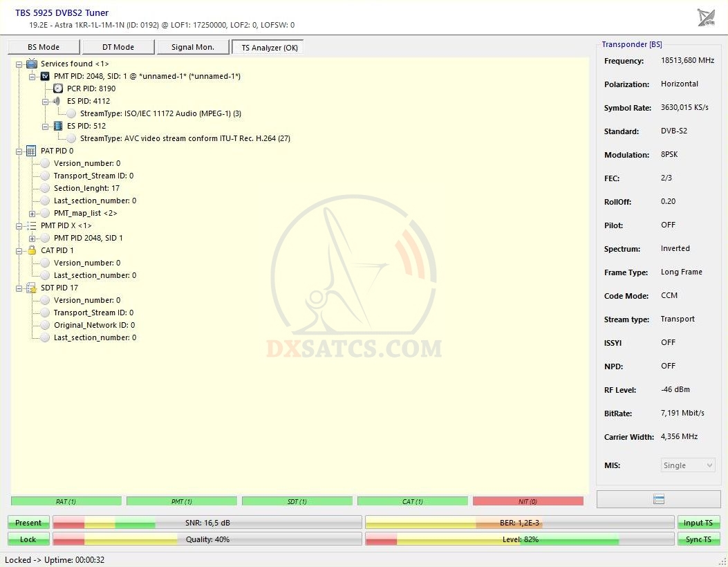Viewport: 728px width, 567px height.
Task: Click the SDT PID 17 icon
Action: click(32, 288)
